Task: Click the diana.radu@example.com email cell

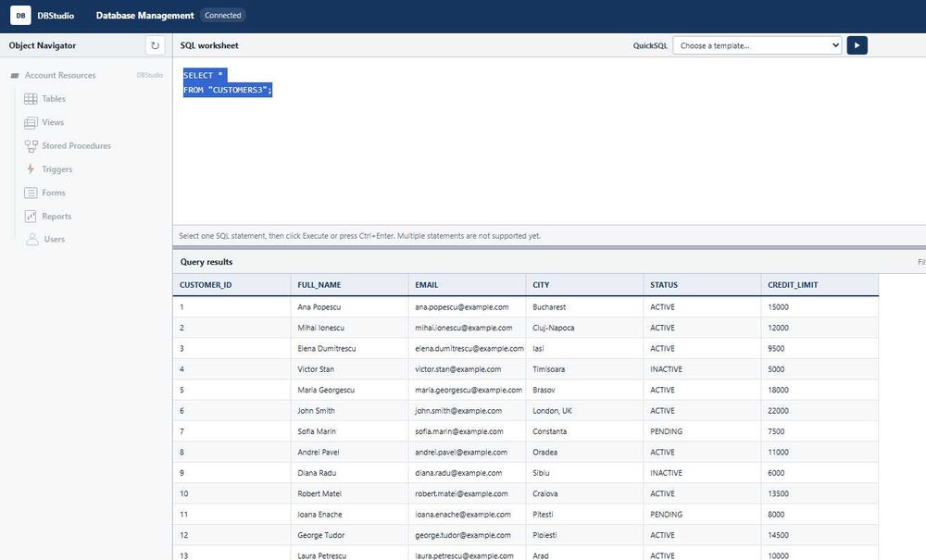Action: [x=467, y=473]
